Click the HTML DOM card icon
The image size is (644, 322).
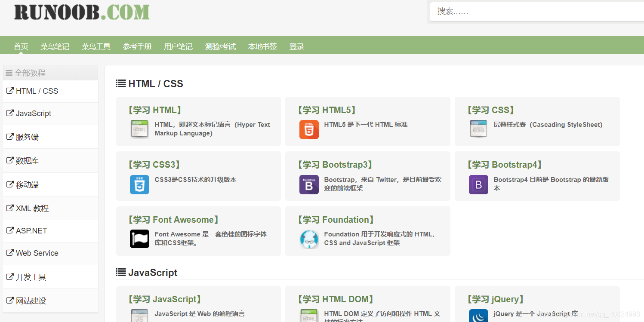coord(309,316)
